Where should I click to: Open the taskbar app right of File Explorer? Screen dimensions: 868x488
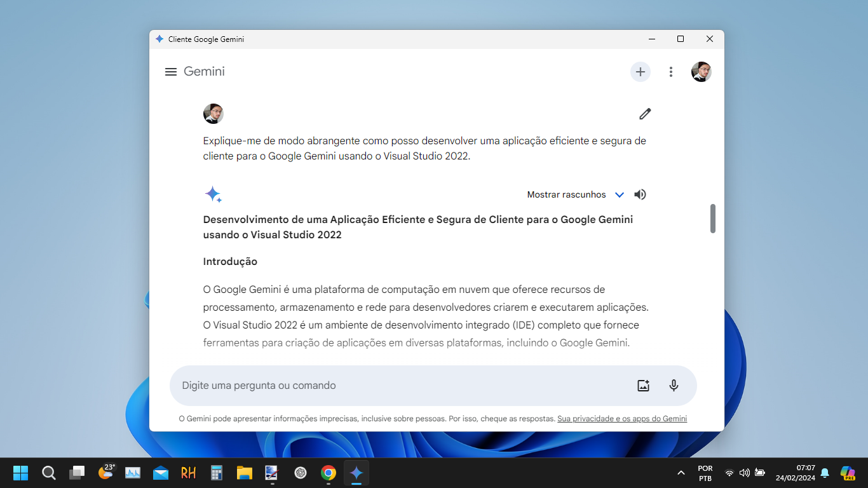pyautogui.click(x=273, y=473)
